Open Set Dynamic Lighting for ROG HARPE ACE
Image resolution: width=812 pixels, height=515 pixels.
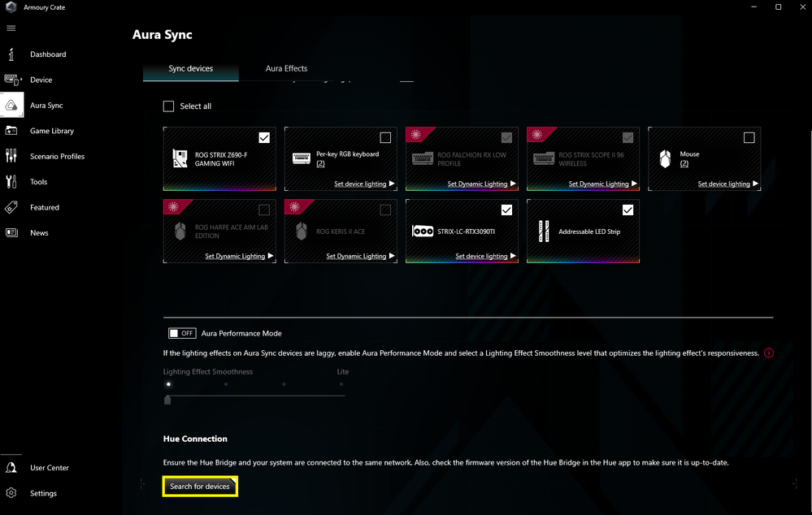(239, 256)
